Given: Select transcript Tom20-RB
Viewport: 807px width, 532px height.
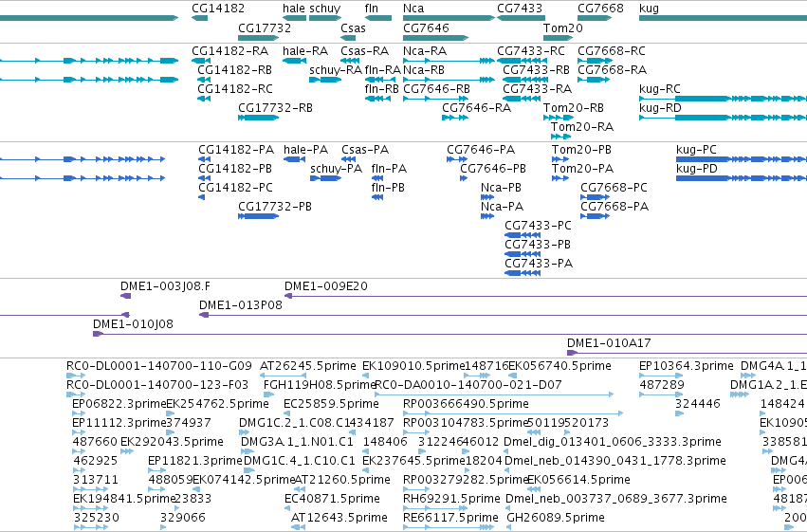Looking at the screenshot, I should point(574,108).
